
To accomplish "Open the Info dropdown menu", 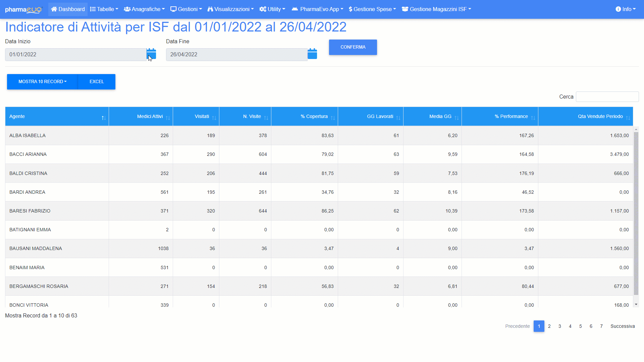I will [626, 9].
